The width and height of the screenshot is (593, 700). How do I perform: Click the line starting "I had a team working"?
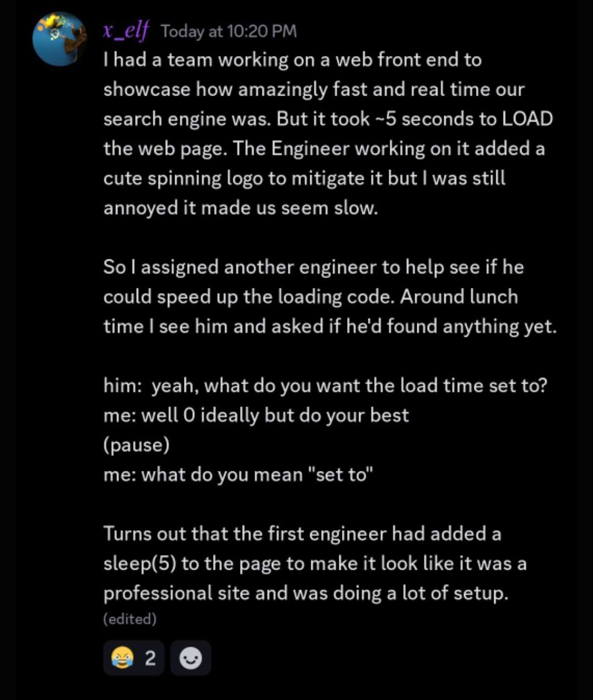point(292,60)
